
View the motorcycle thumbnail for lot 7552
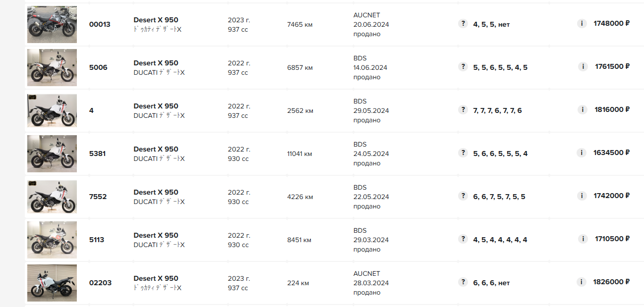(52, 197)
